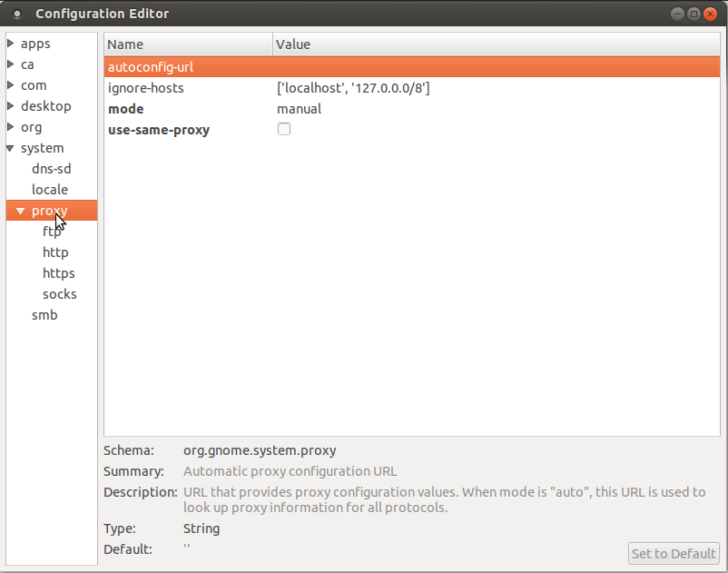Select the autoconfig-url key row
The width and height of the screenshot is (728, 573).
(412, 67)
